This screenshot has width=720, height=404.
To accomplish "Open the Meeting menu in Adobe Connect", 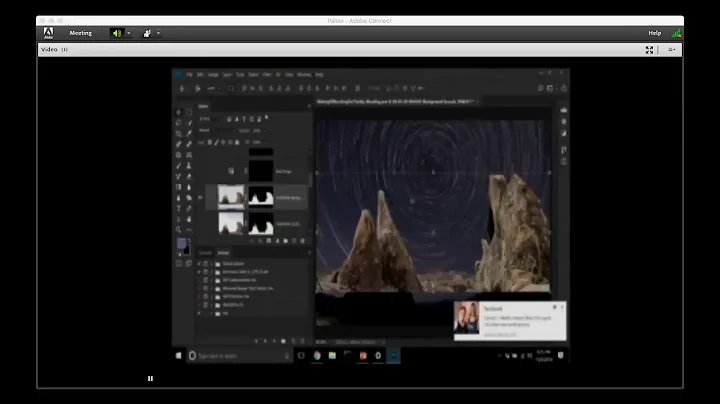I will click(x=80, y=33).
